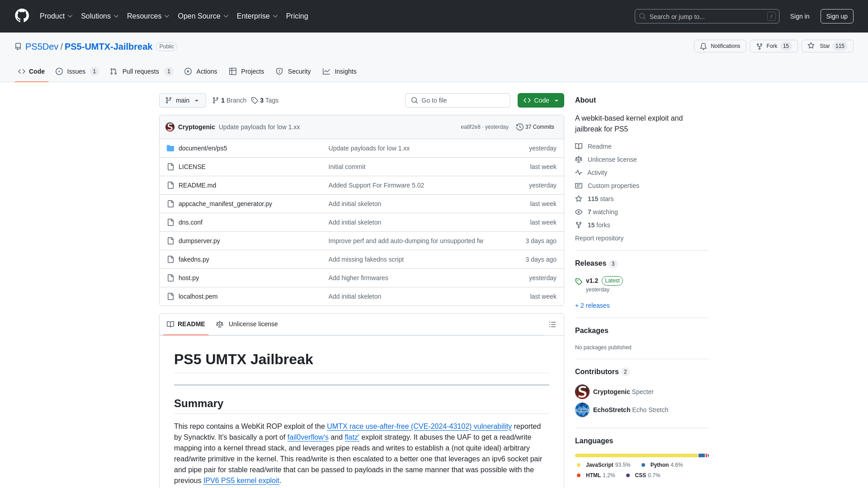Open the Security tab

coord(293,71)
